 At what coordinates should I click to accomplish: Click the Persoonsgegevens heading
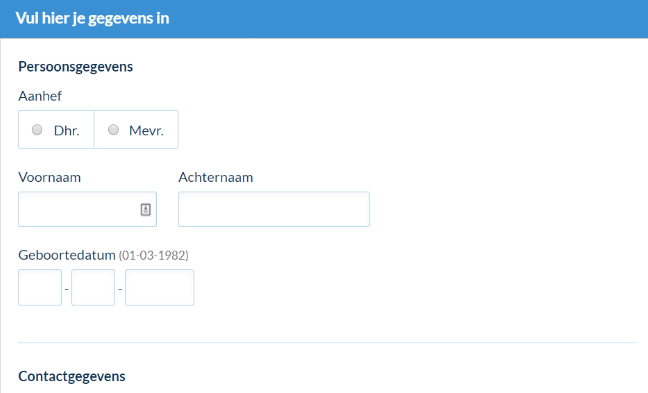(x=76, y=67)
